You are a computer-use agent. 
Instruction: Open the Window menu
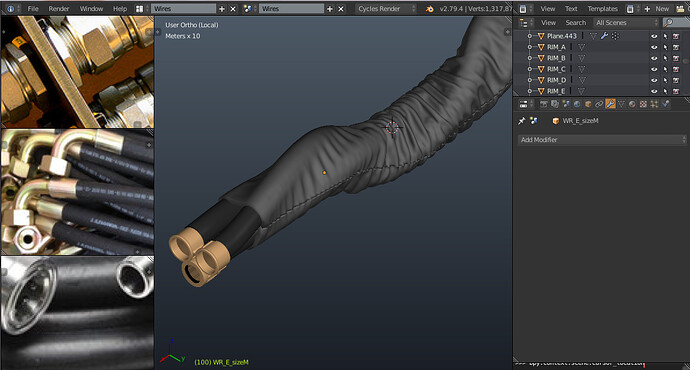(91, 8)
